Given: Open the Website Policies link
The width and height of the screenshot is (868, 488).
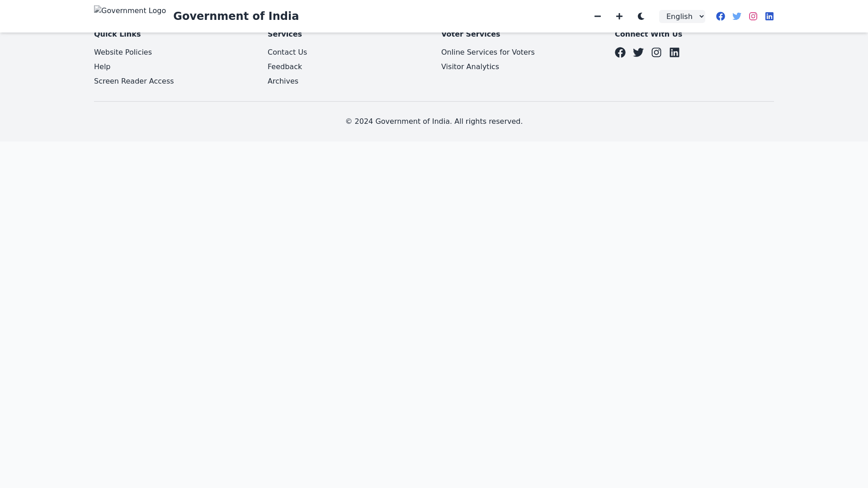Looking at the screenshot, I should (x=123, y=52).
